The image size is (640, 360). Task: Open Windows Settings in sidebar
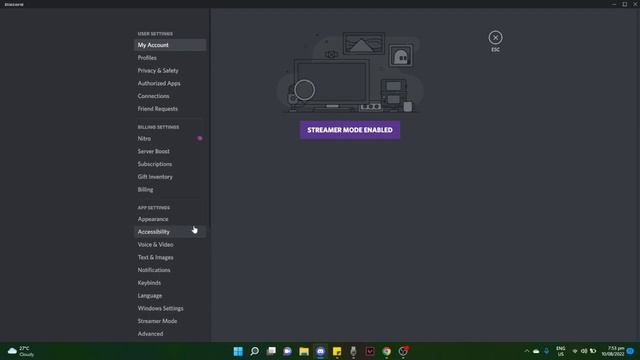click(x=170, y=308)
